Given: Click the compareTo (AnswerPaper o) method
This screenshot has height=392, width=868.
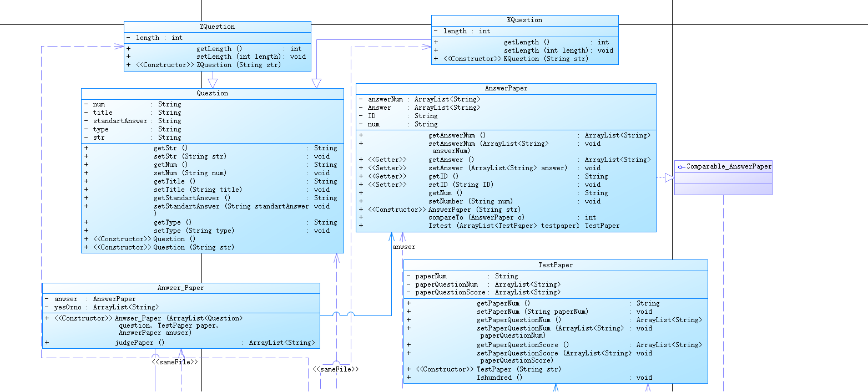Looking at the screenshot, I should coord(477,218).
